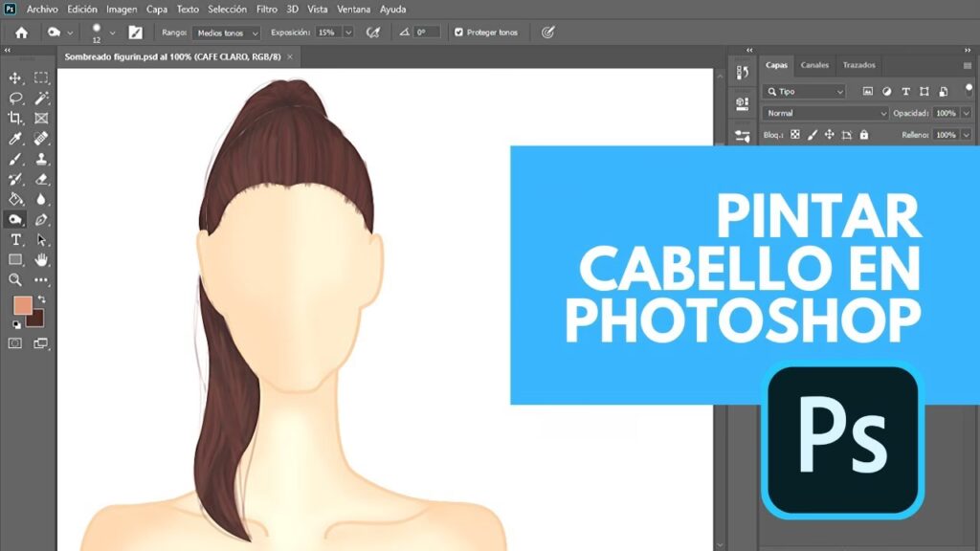This screenshot has height=551, width=980.
Task: Select the Hand tool
Action: pyautogui.click(x=41, y=259)
